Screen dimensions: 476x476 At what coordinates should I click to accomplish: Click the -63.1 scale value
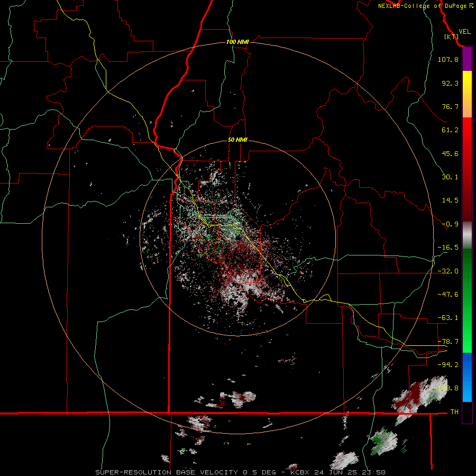[x=448, y=318]
